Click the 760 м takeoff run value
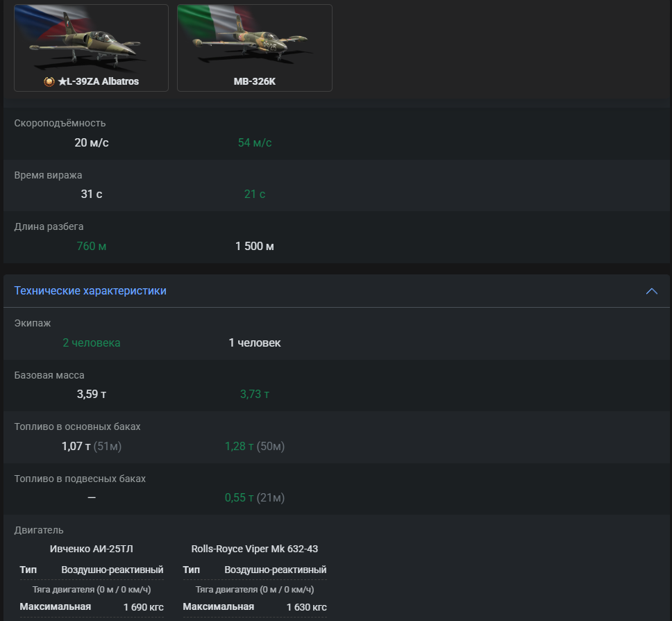The width and height of the screenshot is (672, 621). click(91, 247)
